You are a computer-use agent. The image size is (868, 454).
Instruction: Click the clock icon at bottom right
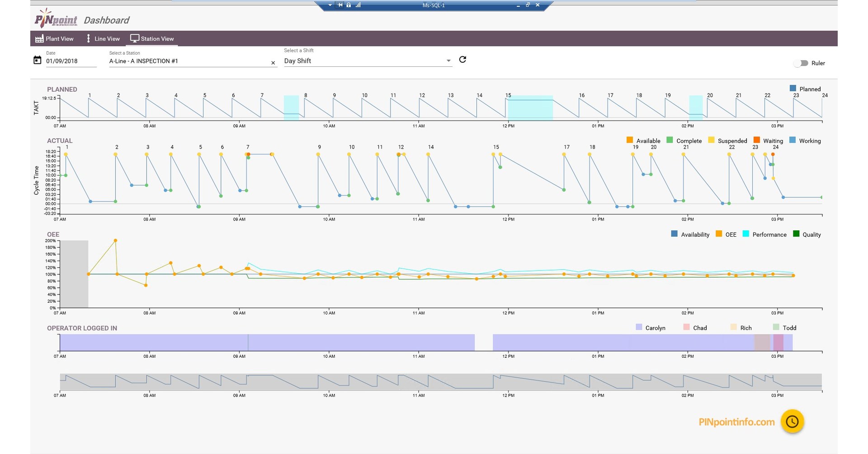click(793, 421)
